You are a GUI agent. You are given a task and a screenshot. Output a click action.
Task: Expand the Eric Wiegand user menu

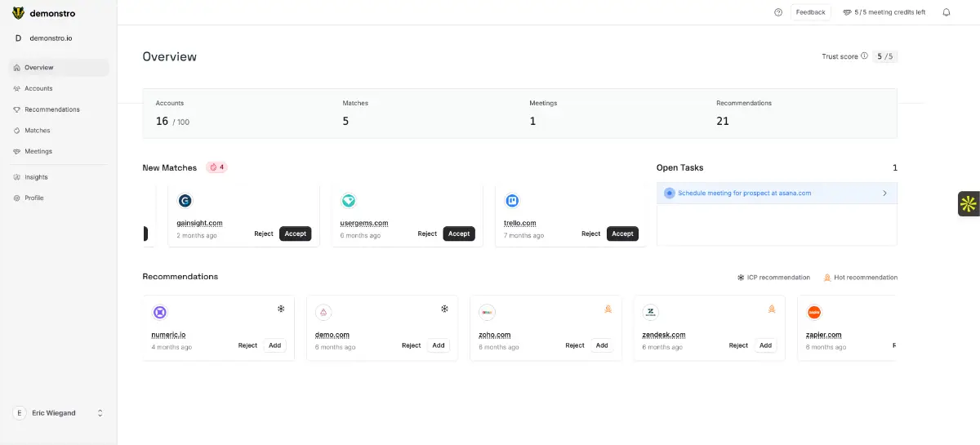point(100,413)
